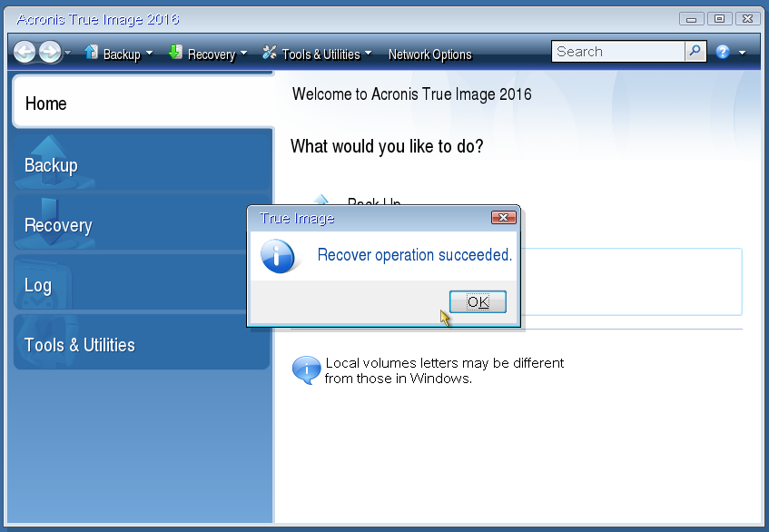This screenshot has width=769, height=532.
Task: Go back with the back arrow button
Action: pos(24,52)
